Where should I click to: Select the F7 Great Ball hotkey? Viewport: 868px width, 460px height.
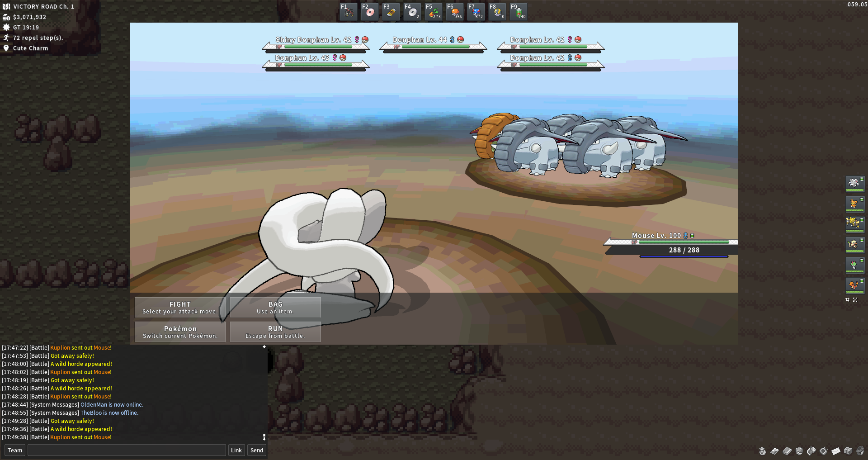click(x=476, y=12)
